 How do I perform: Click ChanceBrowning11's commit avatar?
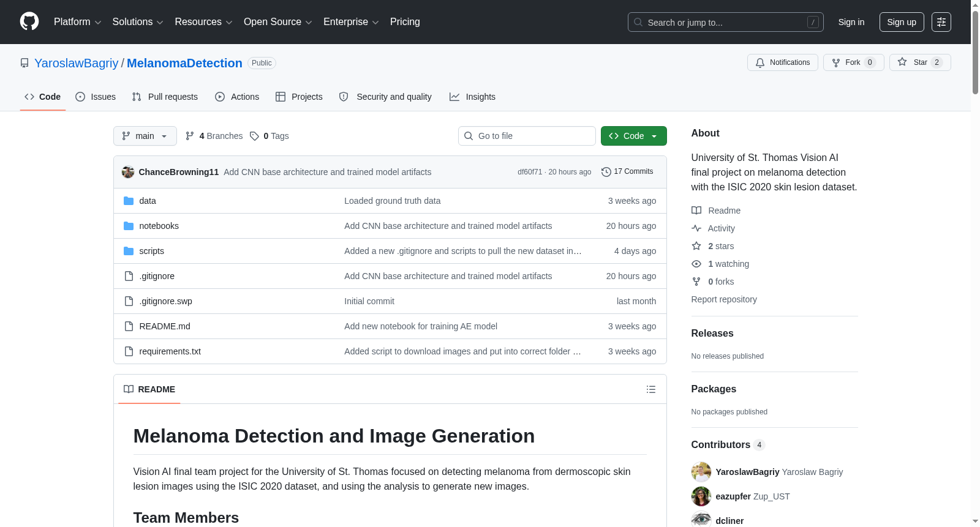click(x=128, y=172)
